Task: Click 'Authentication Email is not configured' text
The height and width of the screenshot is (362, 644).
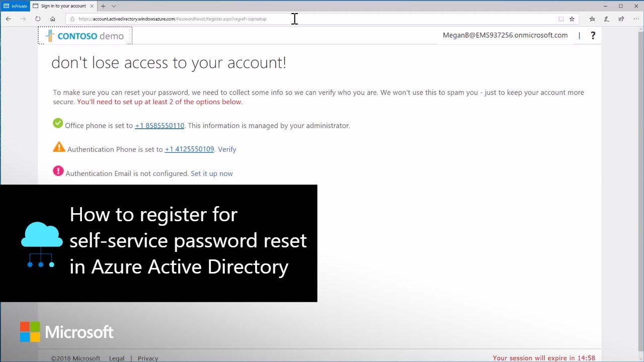Action: pyautogui.click(x=127, y=173)
